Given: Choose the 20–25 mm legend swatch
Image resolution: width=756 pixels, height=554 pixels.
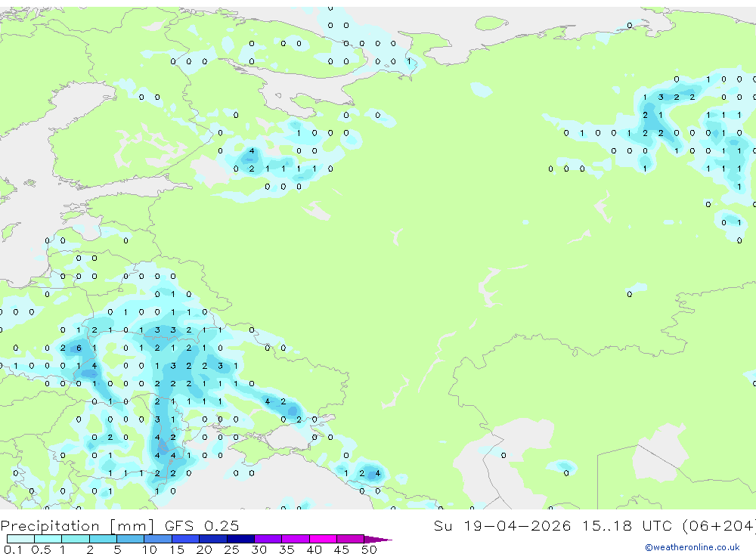Looking at the screenshot, I should [212, 539].
